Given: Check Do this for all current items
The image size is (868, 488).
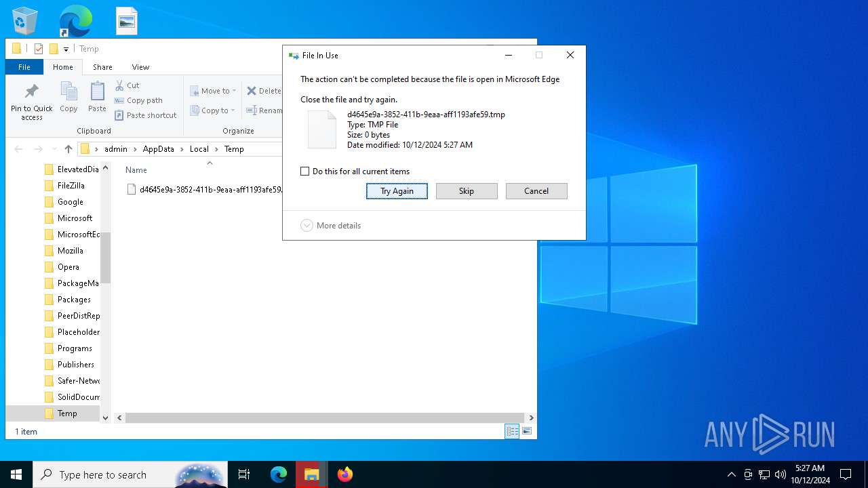Looking at the screenshot, I should point(304,171).
